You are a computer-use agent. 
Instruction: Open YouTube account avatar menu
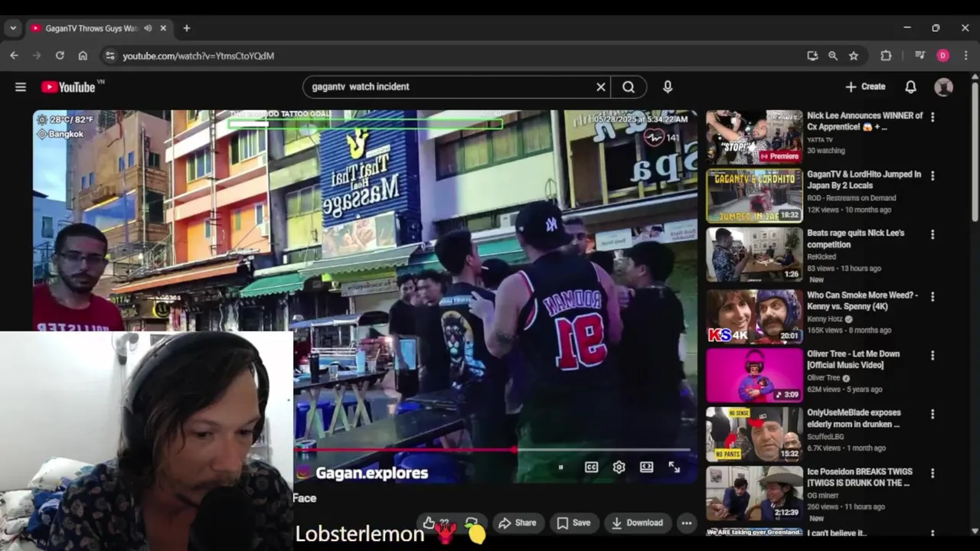943,87
